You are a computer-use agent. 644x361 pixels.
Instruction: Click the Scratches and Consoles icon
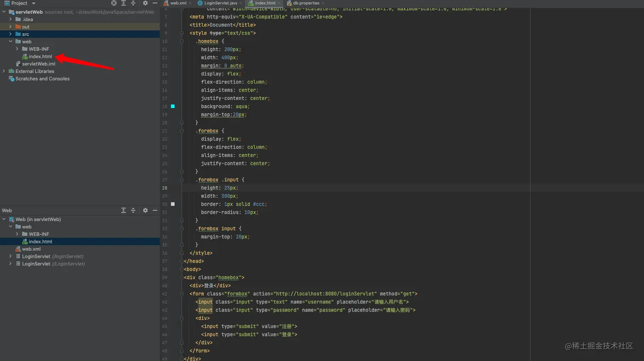click(x=11, y=79)
